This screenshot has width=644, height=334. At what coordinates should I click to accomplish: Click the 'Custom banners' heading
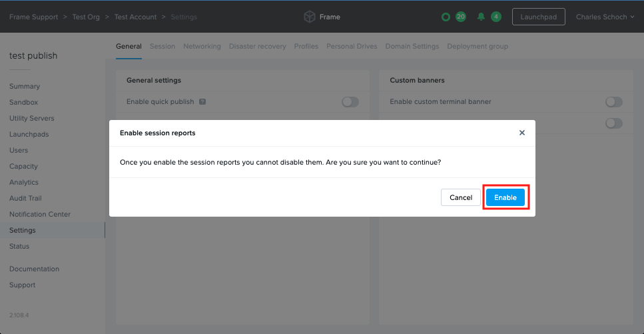[418, 80]
